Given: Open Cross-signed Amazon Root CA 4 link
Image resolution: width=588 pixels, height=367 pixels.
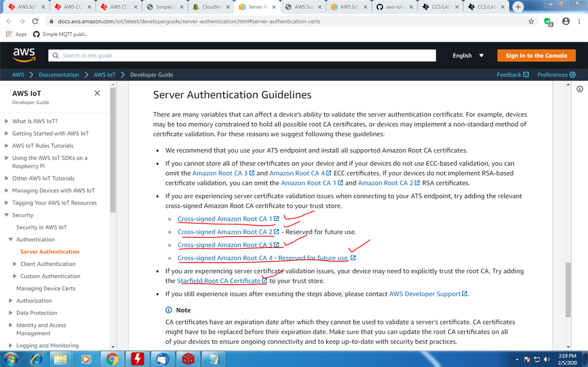Looking at the screenshot, I should tap(267, 258).
